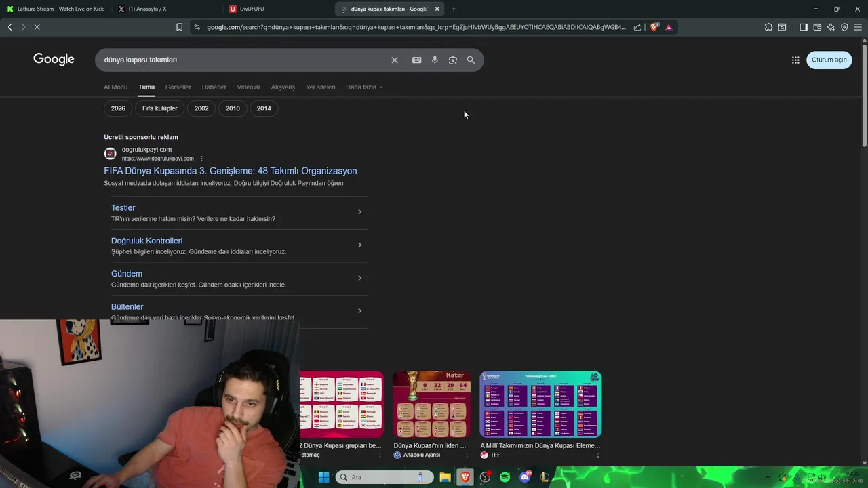
Task: Clear the search query with X icon
Action: 395,60
